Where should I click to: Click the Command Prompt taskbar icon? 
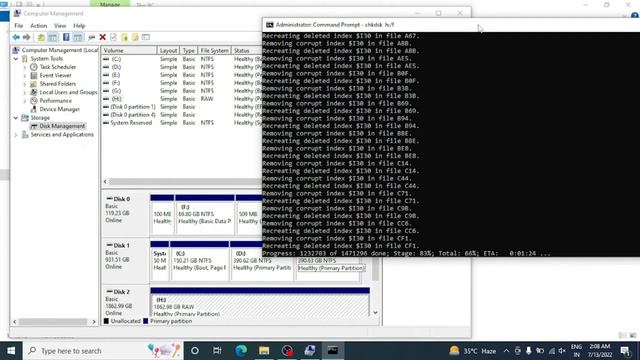pos(333,351)
